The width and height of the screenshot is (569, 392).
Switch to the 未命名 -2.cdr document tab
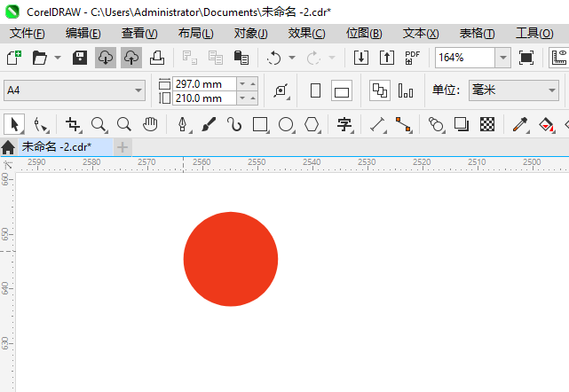point(66,147)
